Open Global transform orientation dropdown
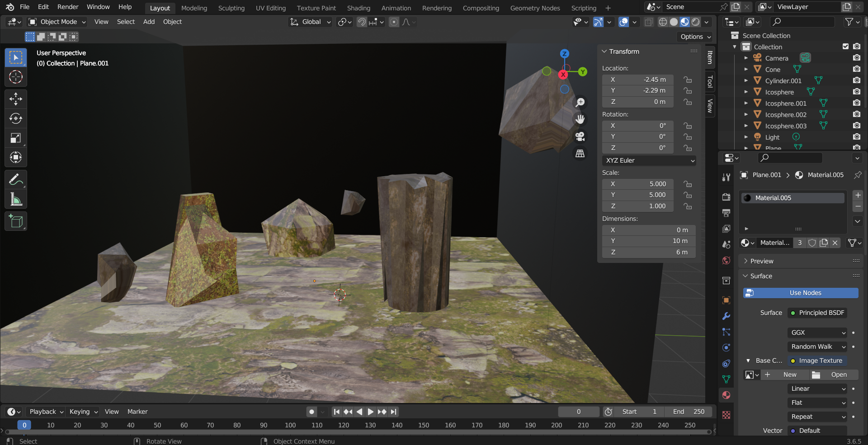868x445 pixels. (311, 22)
